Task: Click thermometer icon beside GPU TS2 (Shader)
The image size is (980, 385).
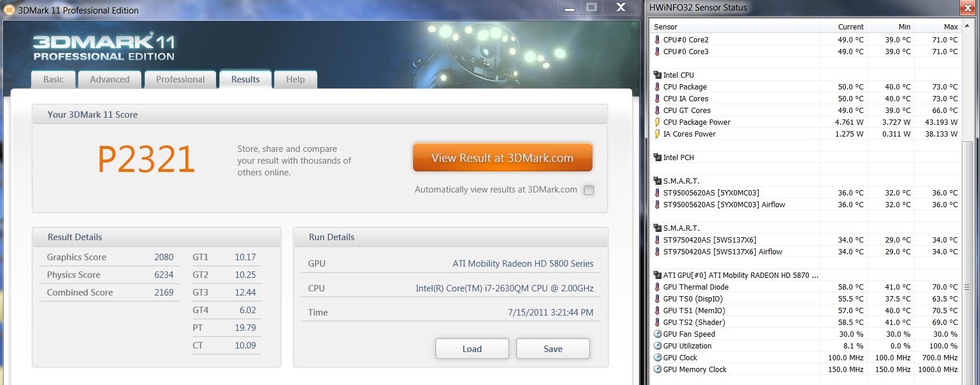Action: coord(657,322)
